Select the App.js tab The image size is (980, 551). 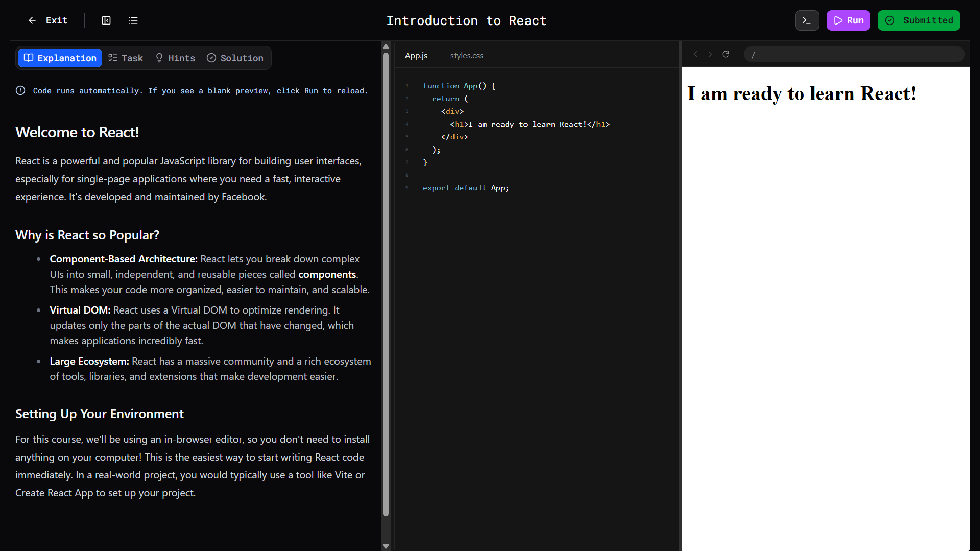click(x=416, y=55)
